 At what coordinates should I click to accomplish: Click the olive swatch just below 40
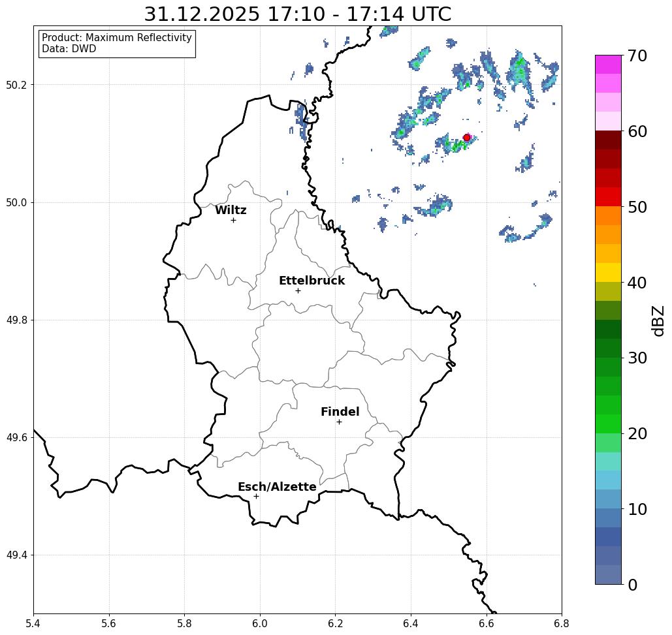pos(608,291)
